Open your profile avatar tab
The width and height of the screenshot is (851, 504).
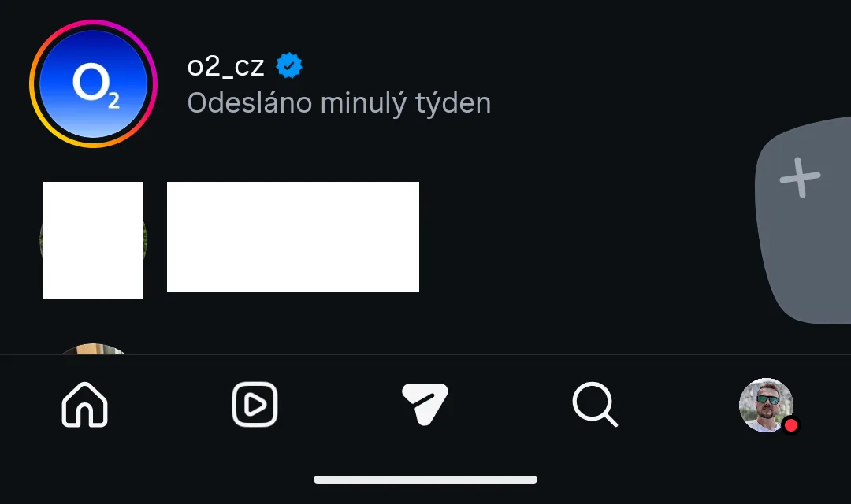click(x=766, y=405)
